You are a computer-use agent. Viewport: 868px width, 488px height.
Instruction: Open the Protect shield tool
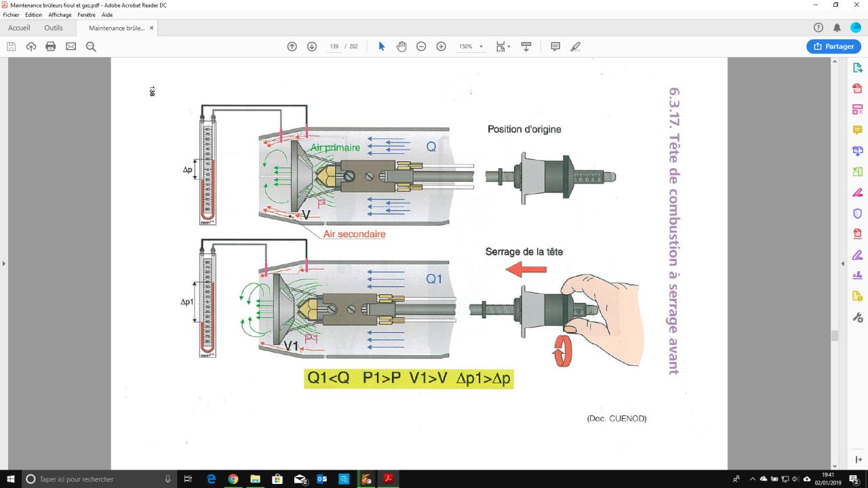857,213
